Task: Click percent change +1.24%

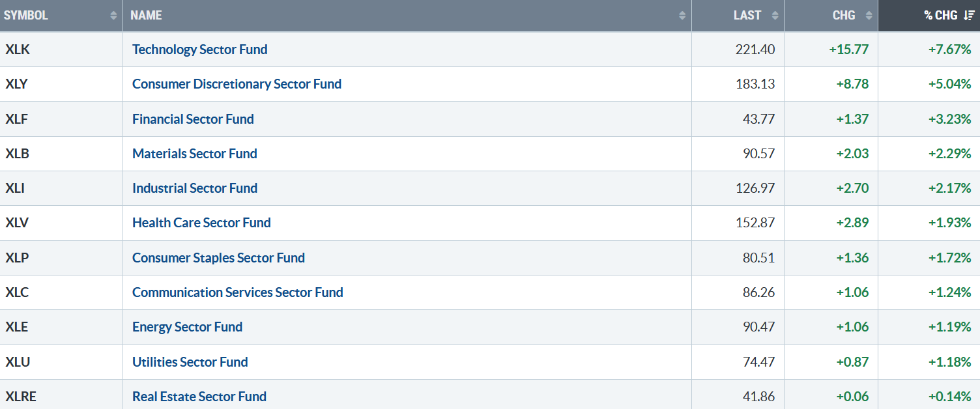Action: click(x=950, y=292)
